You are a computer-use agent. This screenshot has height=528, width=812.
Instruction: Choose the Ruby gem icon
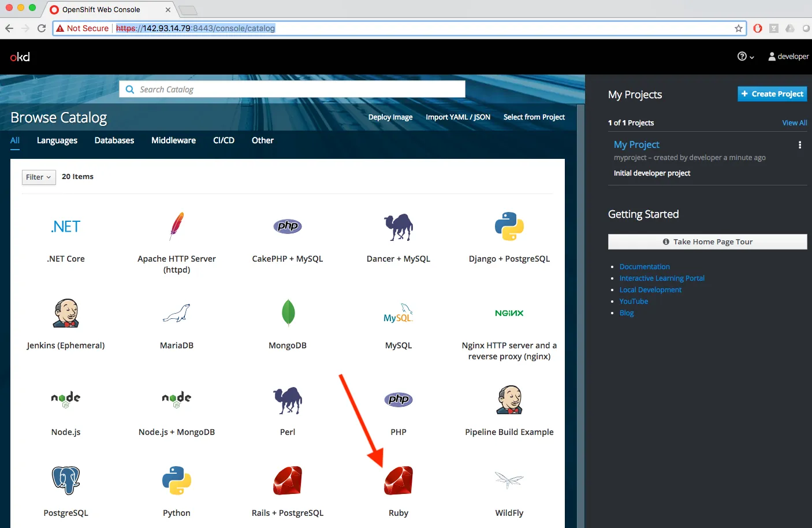(x=398, y=481)
